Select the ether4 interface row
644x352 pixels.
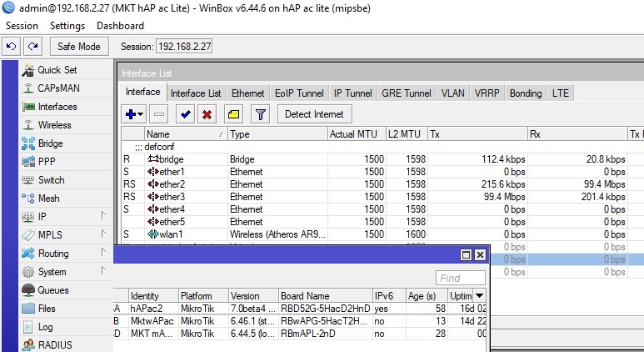(382, 209)
